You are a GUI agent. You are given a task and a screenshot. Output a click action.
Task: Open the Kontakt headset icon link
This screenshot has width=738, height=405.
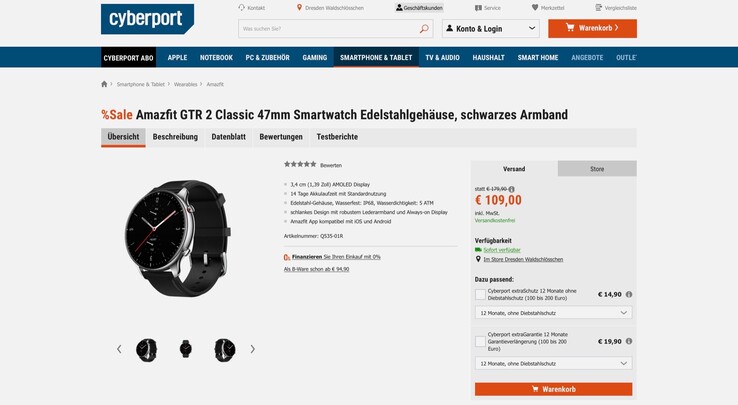(x=241, y=8)
